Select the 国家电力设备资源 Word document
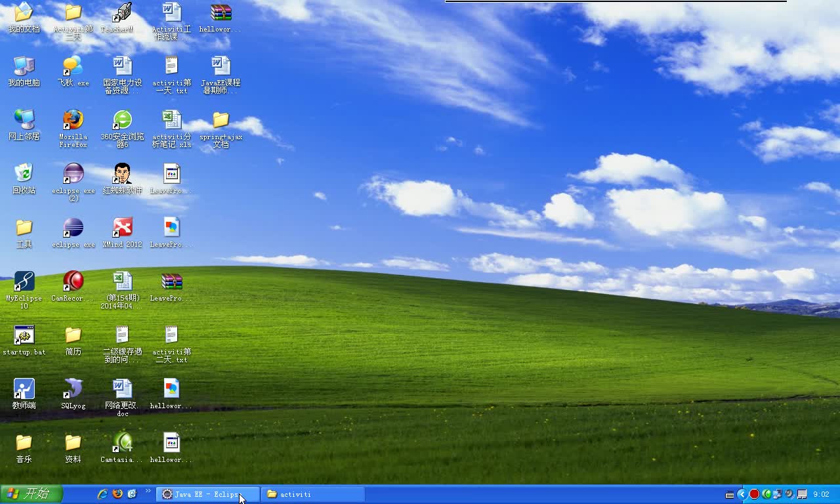 click(x=122, y=75)
